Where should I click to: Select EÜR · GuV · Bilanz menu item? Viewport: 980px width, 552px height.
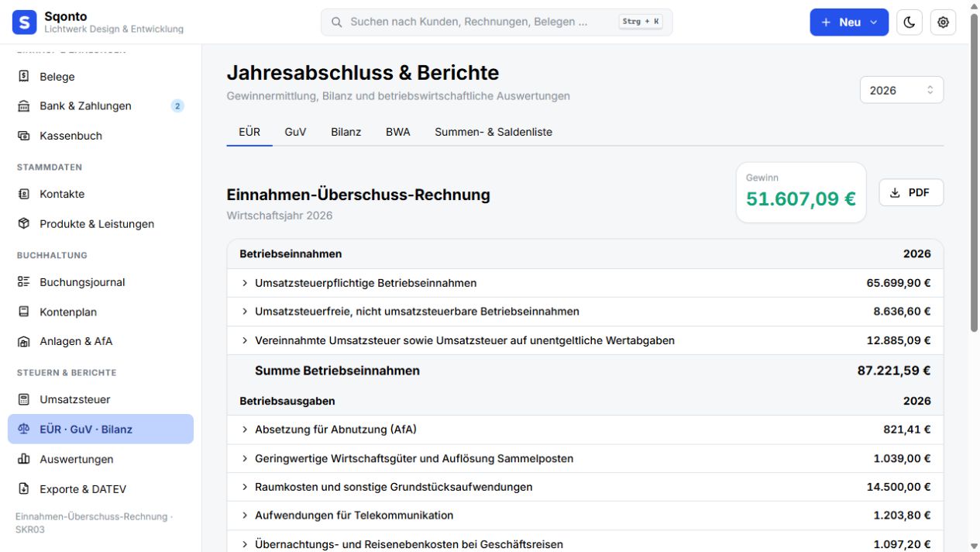click(101, 430)
